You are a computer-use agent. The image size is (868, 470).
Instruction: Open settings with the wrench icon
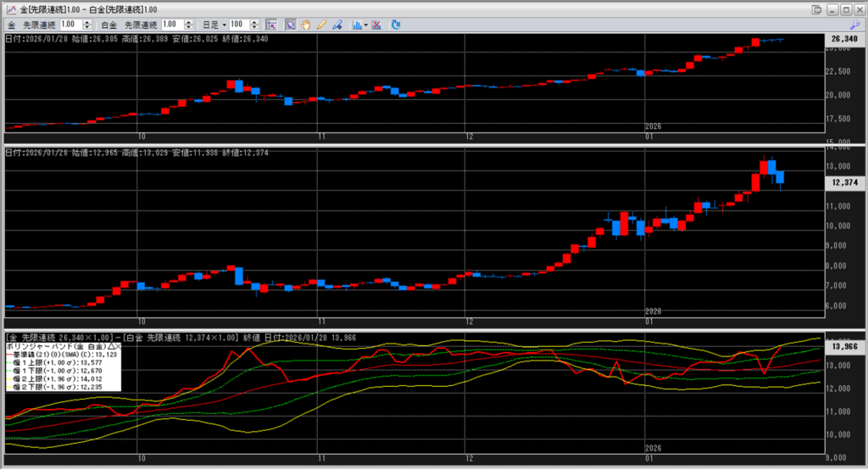(854, 25)
